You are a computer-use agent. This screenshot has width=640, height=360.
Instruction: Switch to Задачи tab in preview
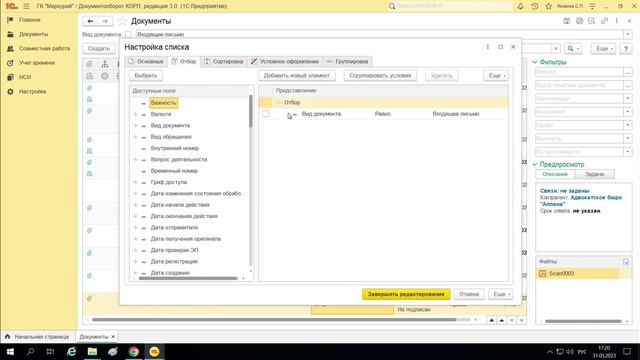click(594, 174)
